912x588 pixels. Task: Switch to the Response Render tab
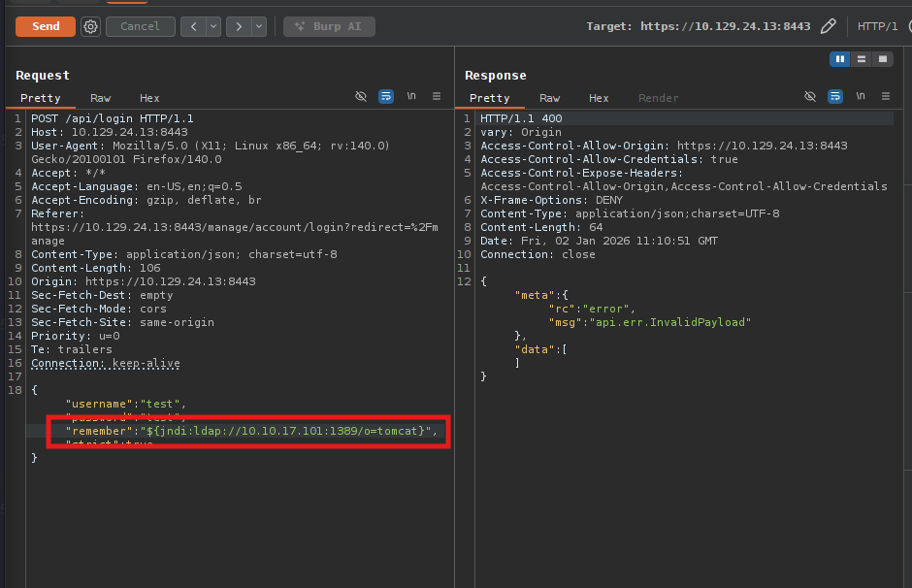coord(658,98)
